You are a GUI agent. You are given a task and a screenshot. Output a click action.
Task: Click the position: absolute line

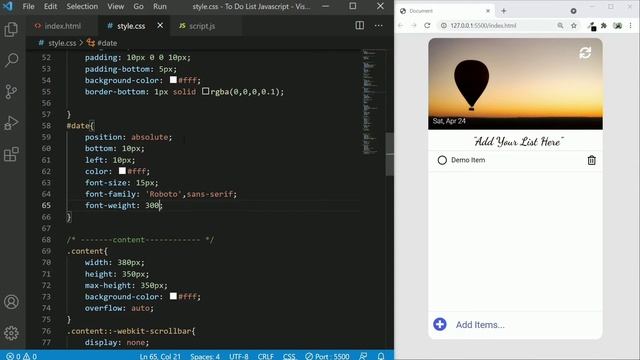(129, 137)
